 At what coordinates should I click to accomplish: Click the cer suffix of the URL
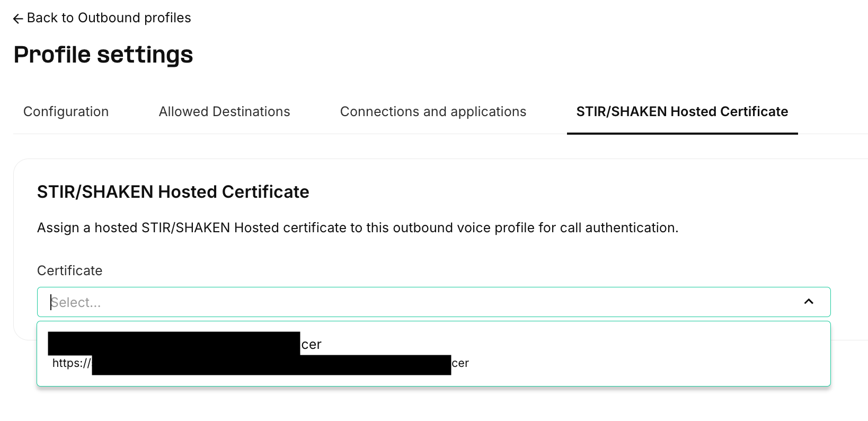point(460,363)
